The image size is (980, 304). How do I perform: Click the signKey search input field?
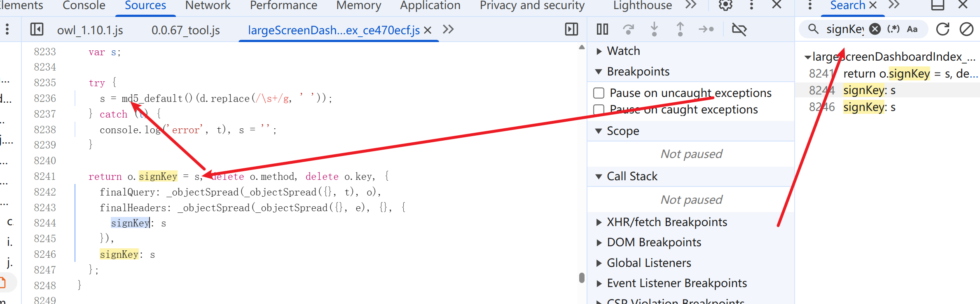pyautogui.click(x=844, y=29)
